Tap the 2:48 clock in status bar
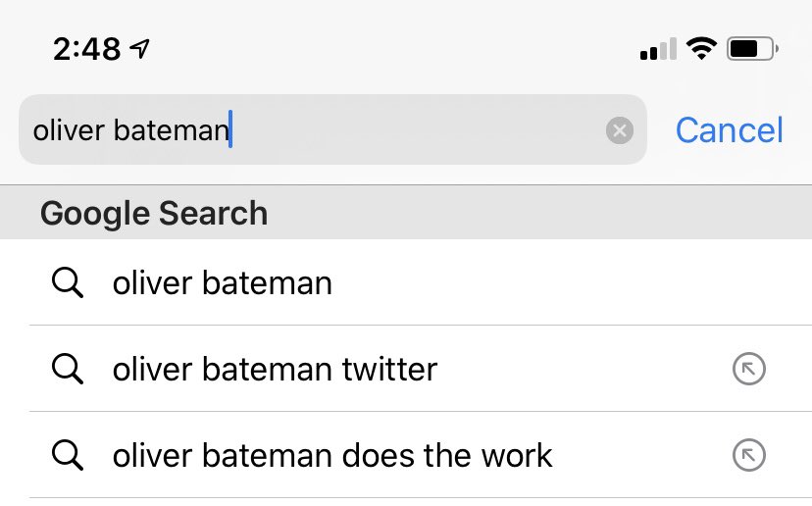Screen dimensions: 812x506 (87, 48)
